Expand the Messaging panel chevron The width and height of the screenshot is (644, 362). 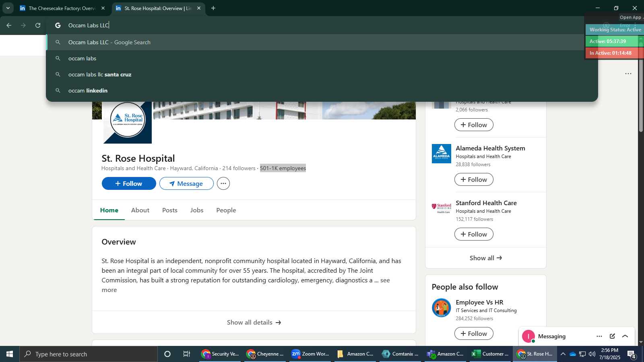click(x=625, y=336)
